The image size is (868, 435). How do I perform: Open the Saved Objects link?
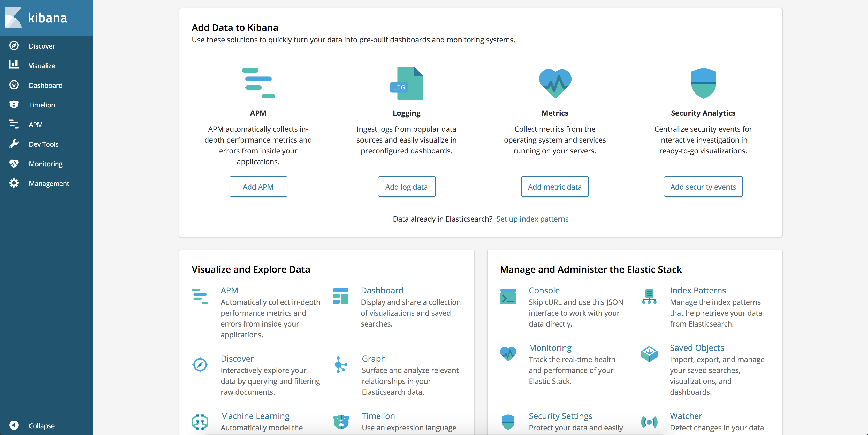click(697, 348)
